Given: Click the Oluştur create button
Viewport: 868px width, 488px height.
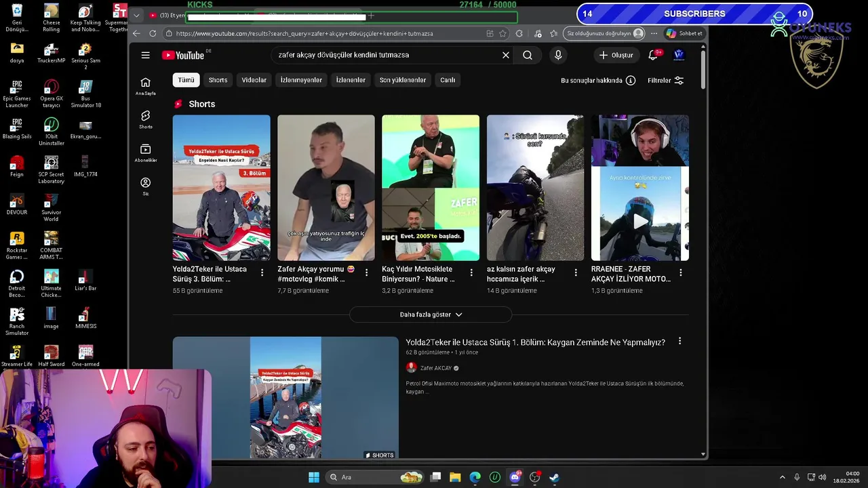Looking at the screenshot, I should [x=616, y=55].
